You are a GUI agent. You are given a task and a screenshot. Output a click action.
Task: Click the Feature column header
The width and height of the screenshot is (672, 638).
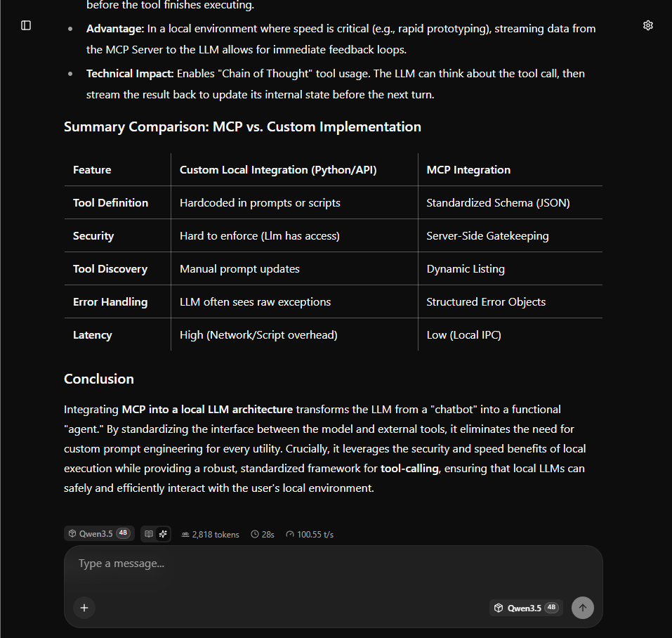92,170
